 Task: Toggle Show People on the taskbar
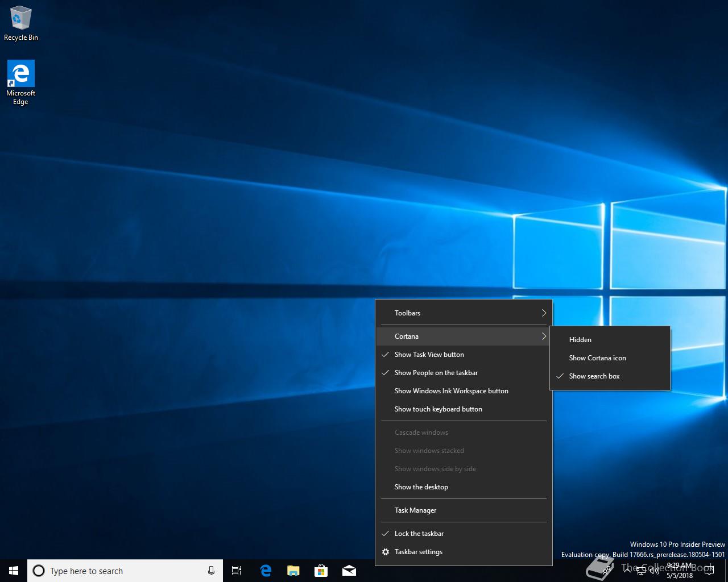pyautogui.click(x=436, y=373)
